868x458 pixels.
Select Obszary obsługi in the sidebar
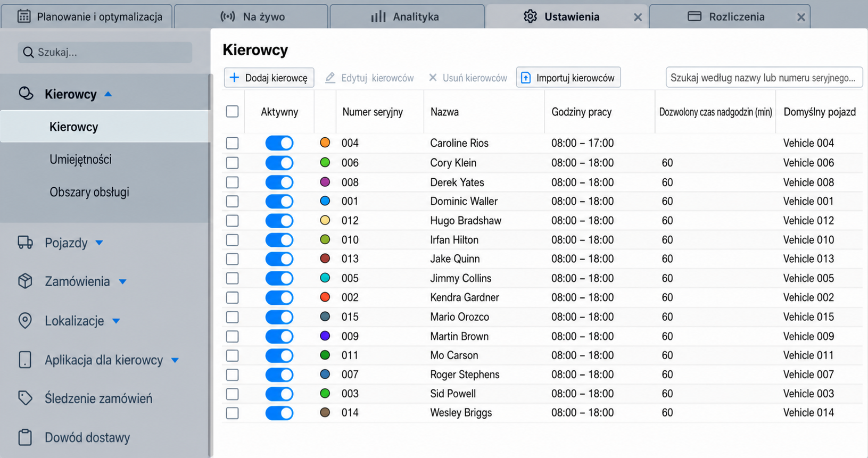click(89, 192)
